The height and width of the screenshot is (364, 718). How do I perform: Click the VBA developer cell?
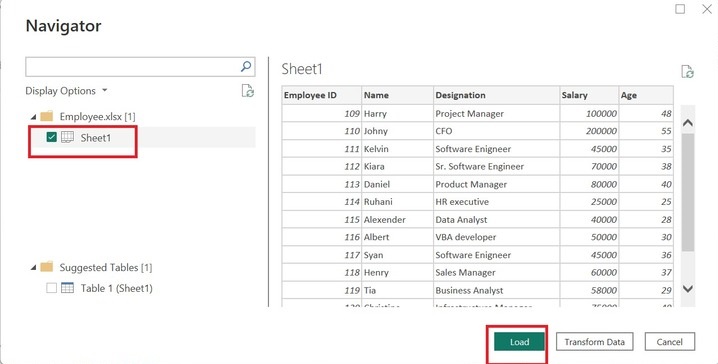[x=496, y=237]
